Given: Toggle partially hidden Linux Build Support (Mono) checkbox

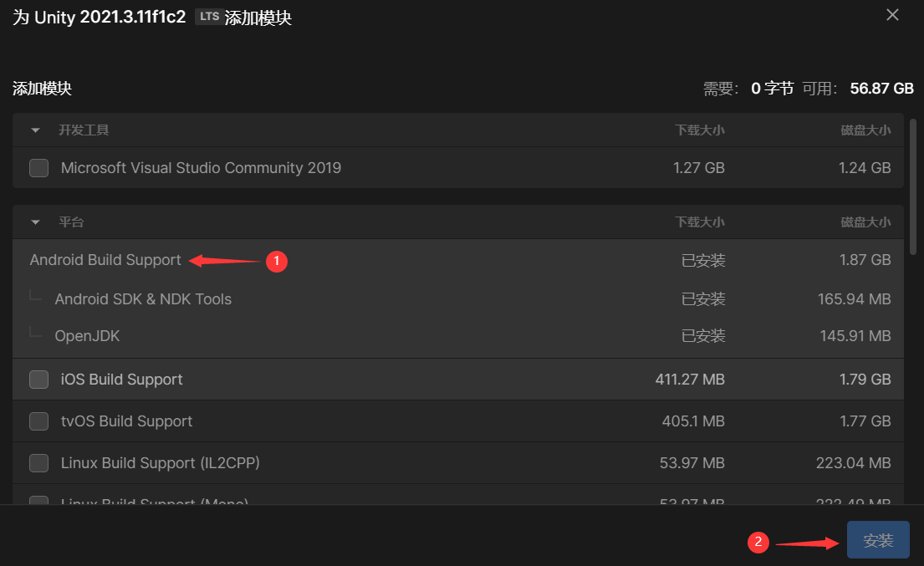Looking at the screenshot, I should click(38, 501).
